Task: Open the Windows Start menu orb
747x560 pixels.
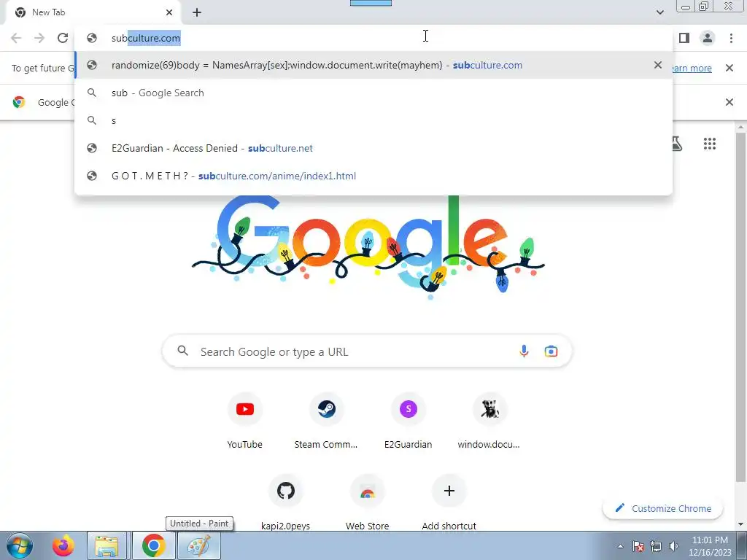Action: tap(20, 545)
